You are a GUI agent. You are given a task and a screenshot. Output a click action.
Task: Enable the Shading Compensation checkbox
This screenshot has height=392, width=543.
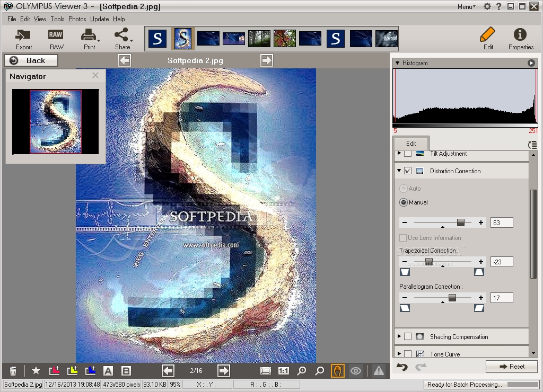408,336
